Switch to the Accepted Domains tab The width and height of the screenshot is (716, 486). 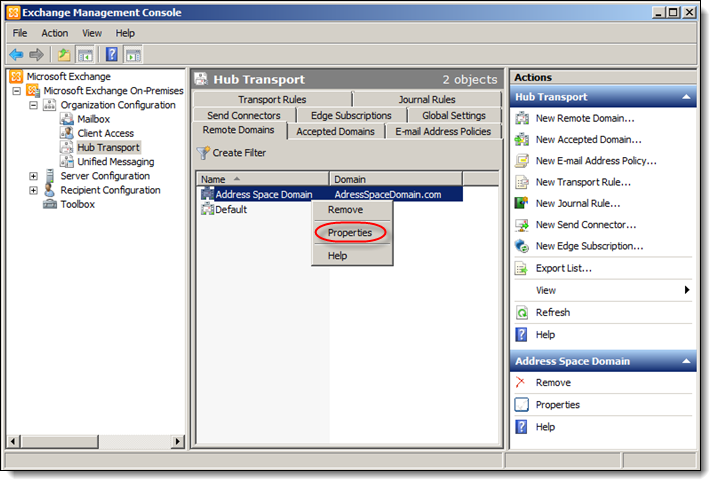(336, 132)
